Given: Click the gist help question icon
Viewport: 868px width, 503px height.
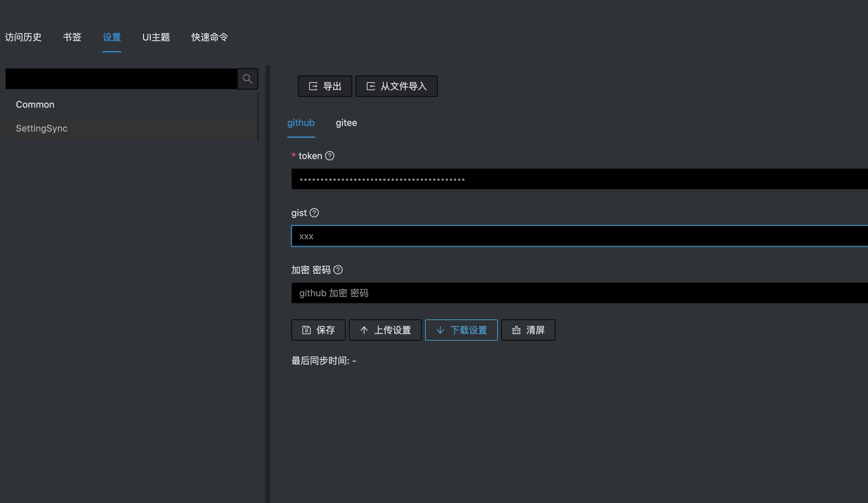Looking at the screenshot, I should click(314, 213).
